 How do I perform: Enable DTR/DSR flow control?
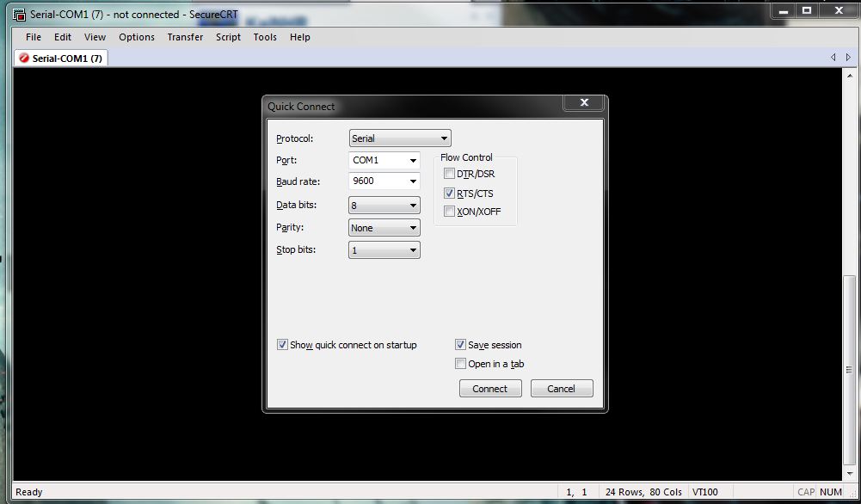tap(449, 174)
